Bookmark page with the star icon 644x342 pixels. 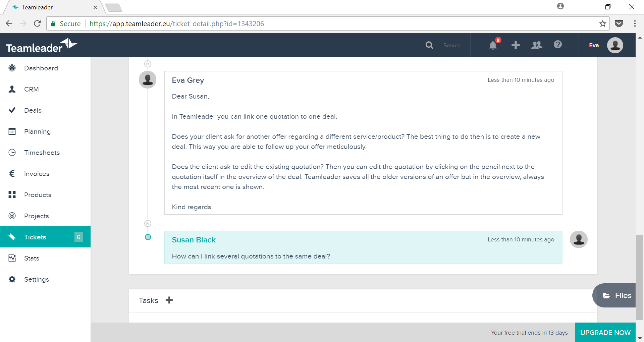pos(603,23)
